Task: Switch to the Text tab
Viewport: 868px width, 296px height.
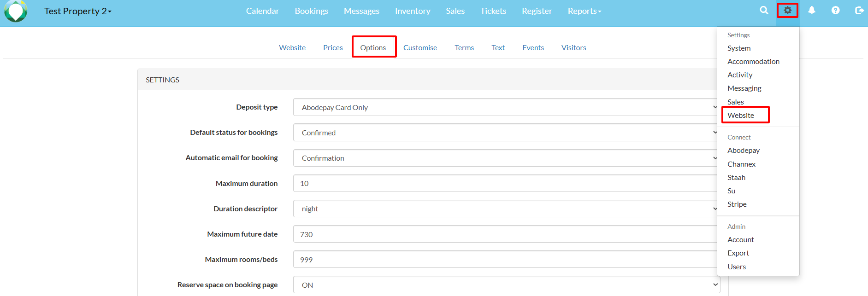Action: 498,48
